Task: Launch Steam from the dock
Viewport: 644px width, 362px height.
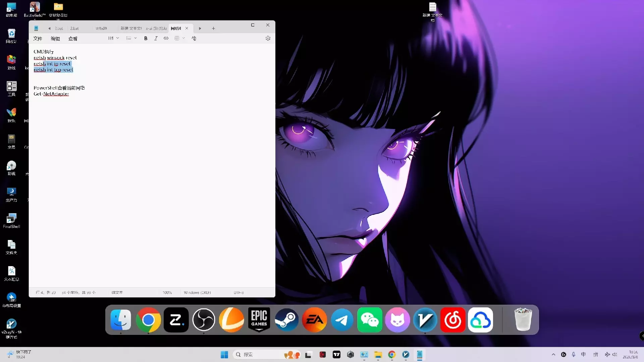Action: tap(287, 320)
